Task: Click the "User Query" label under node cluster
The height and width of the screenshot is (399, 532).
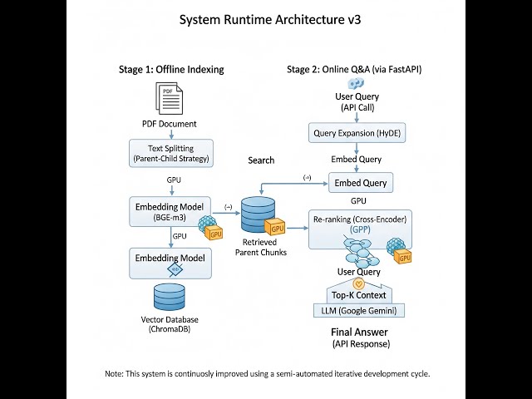Action: pyautogui.click(x=358, y=272)
